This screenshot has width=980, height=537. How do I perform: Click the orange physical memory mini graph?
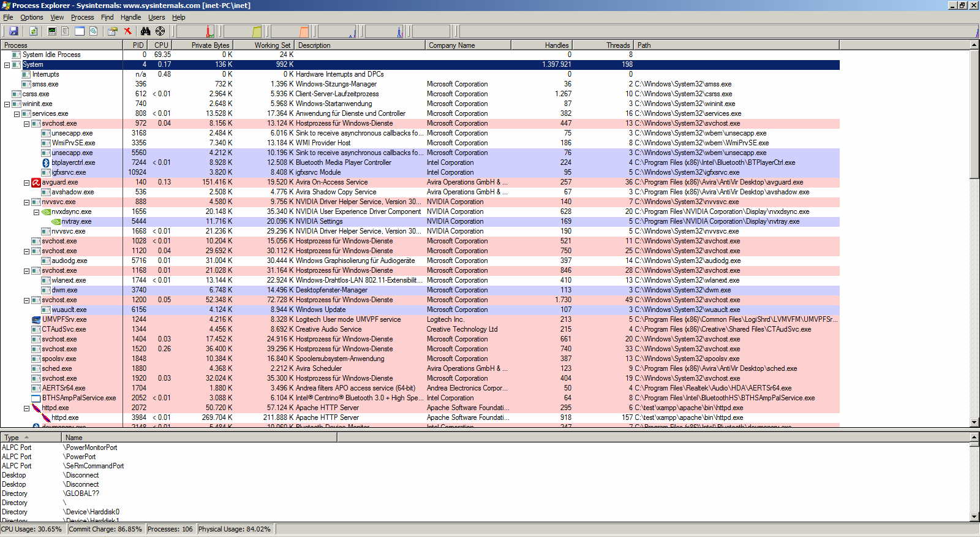pos(291,31)
